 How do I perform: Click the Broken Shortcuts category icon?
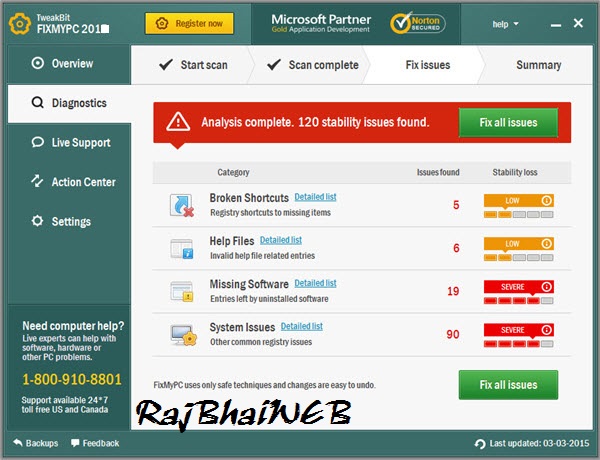[x=182, y=206]
